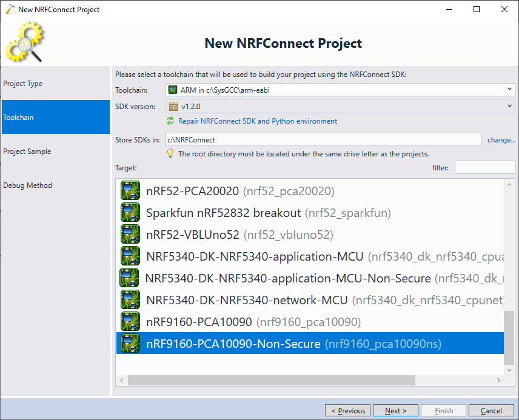Image resolution: width=519 pixels, height=420 pixels.
Task: Click the vertical scrollbar thumb of target list
Action: coord(509,337)
